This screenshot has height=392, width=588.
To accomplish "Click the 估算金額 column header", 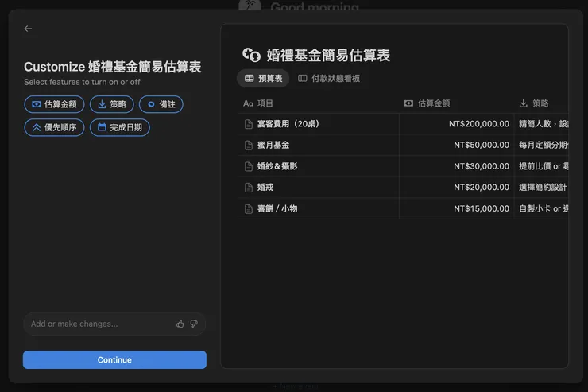I will coord(427,103).
